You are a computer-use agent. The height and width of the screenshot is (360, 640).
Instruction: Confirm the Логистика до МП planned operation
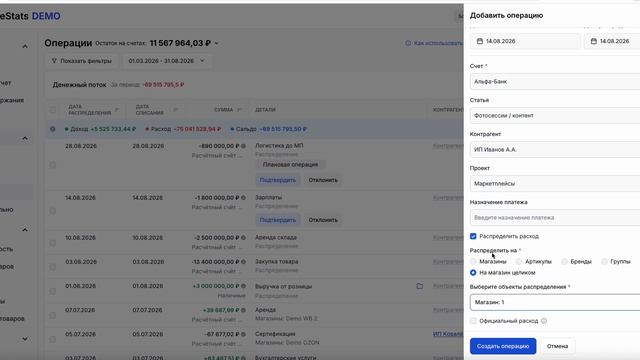(278, 180)
